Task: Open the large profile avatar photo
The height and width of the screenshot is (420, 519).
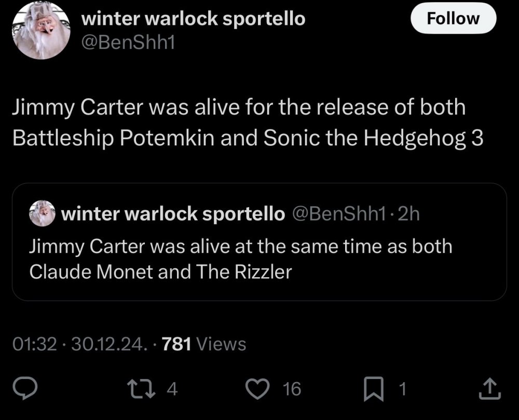Action: (x=42, y=31)
